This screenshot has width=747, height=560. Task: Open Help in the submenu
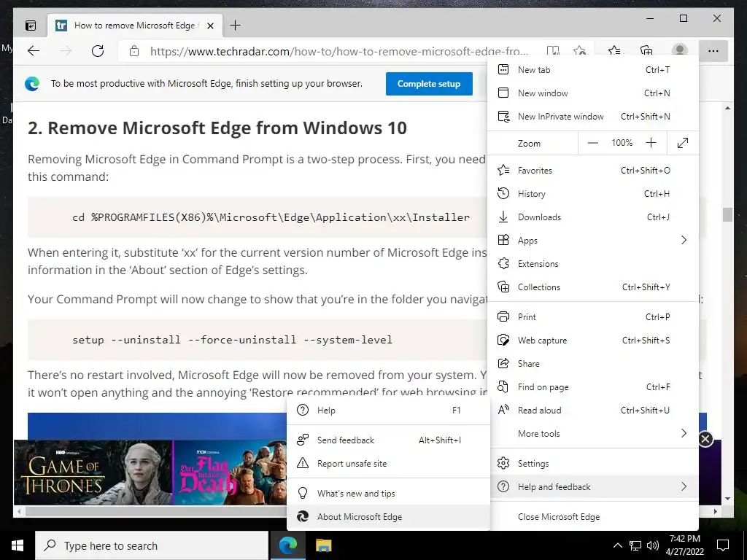point(388,411)
